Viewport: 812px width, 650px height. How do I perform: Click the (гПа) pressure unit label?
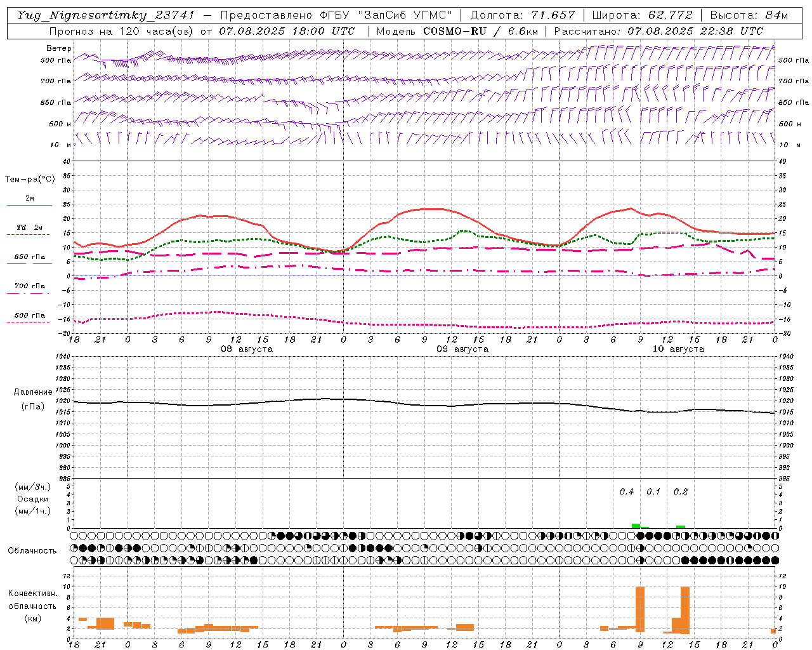pos(33,407)
